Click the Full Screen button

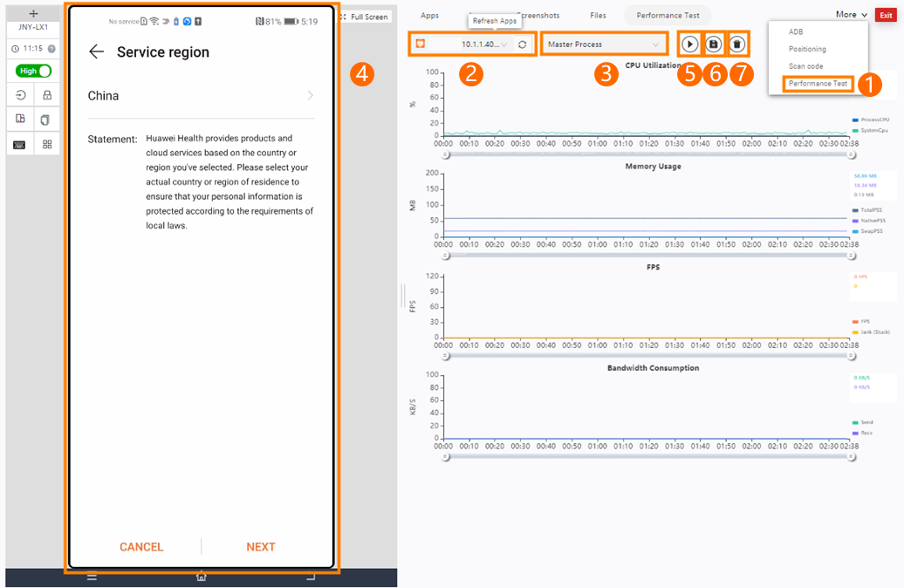[365, 17]
